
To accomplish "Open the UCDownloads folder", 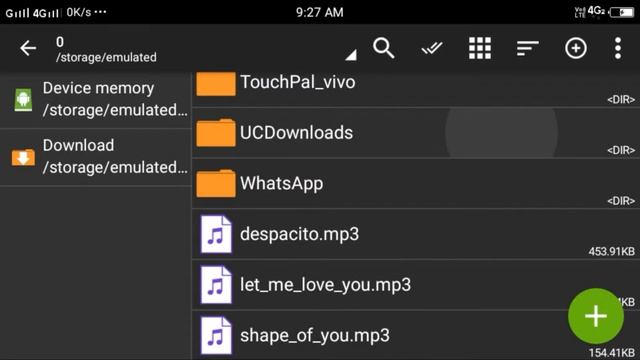I will [x=416, y=133].
